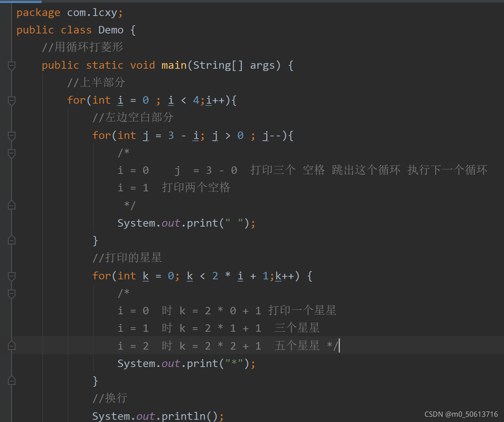Viewport: 504px width, 422px height.
Task: Click the comment '//换行'
Action: [110, 398]
